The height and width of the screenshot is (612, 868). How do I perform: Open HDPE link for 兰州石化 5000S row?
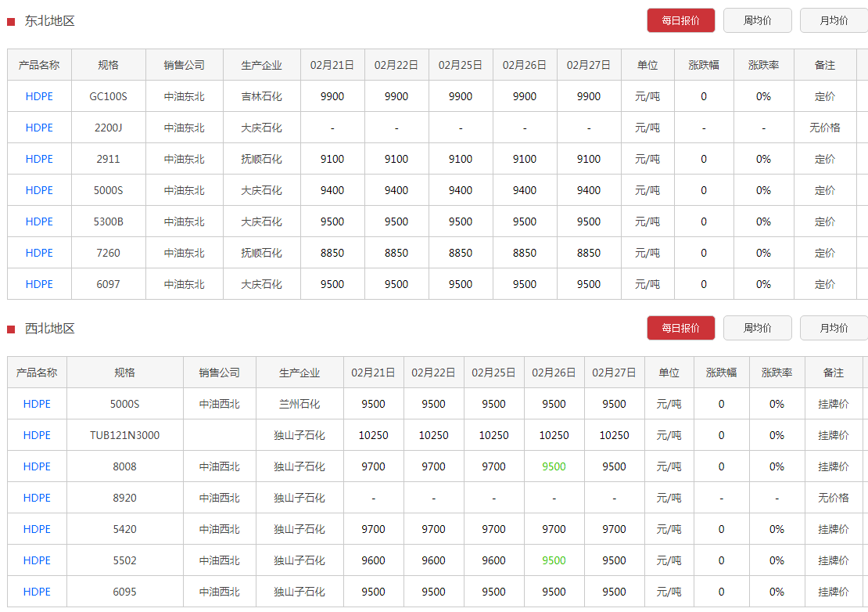click(37, 404)
